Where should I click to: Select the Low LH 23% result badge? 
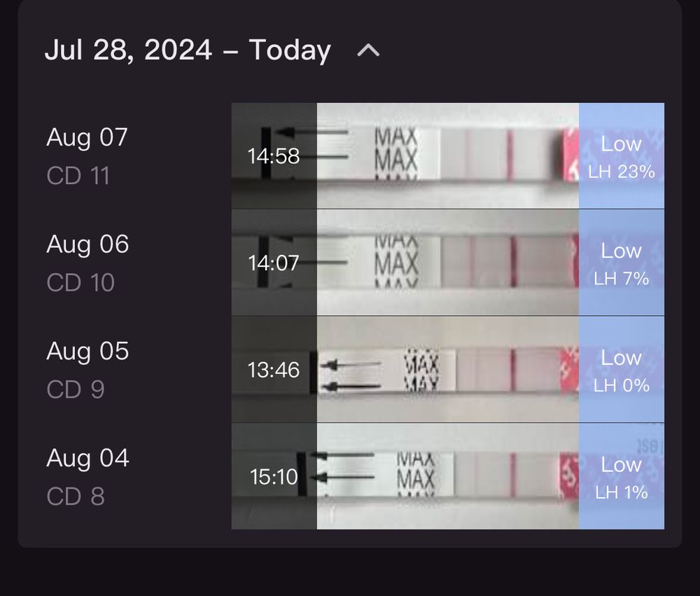tap(622, 156)
